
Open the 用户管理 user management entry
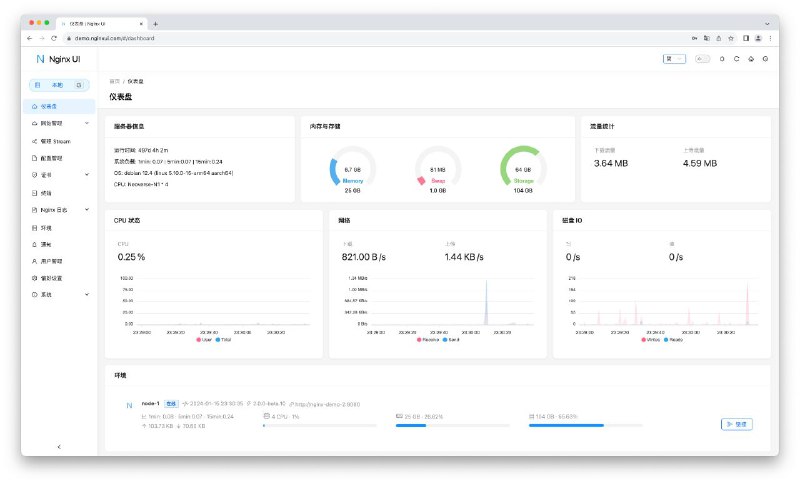[59, 261]
